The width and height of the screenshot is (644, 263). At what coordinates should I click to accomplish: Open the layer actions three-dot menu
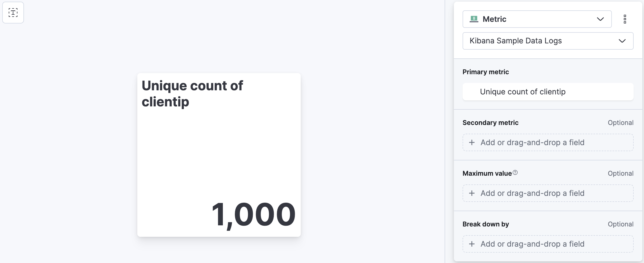(625, 19)
